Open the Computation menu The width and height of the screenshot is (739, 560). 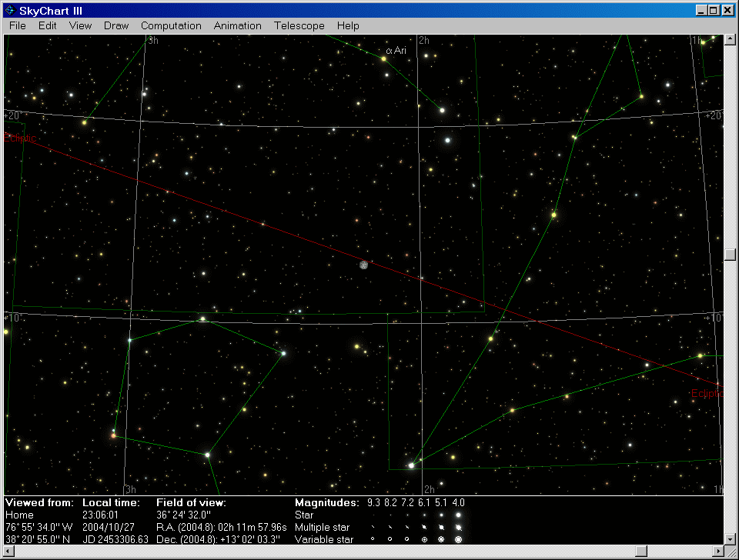pyautogui.click(x=171, y=25)
